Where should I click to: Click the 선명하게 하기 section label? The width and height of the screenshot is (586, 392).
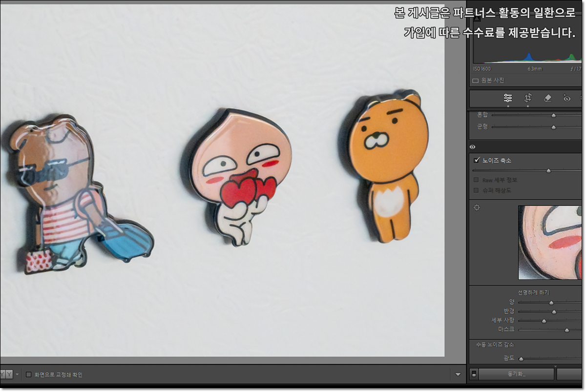(x=533, y=292)
